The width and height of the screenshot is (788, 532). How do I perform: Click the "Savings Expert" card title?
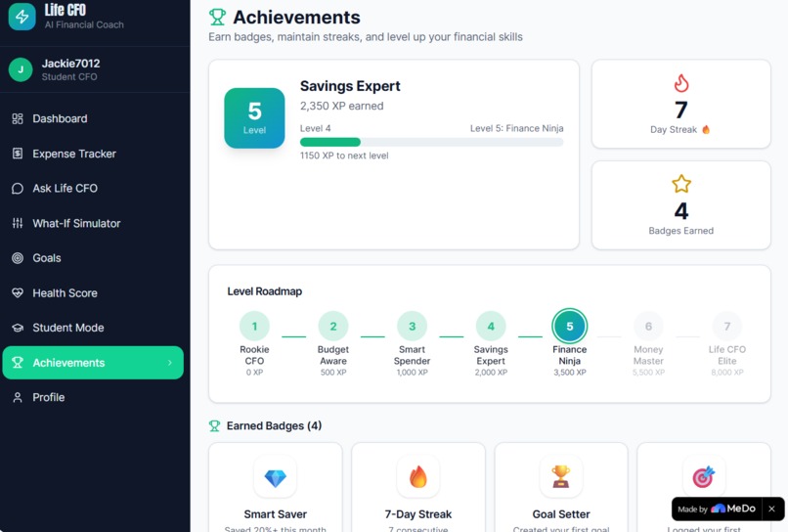click(x=350, y=86)
